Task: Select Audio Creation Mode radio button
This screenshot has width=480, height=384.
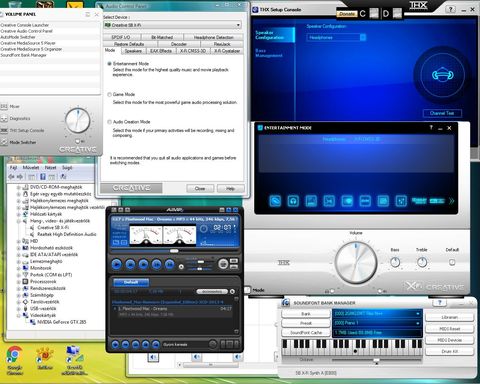Action: 109,122
